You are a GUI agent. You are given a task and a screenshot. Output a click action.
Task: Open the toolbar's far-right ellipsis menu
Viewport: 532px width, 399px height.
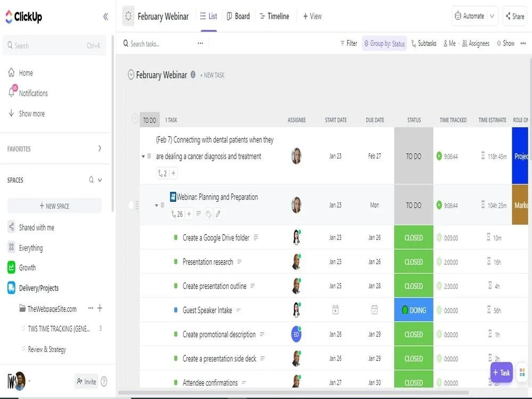tap(523, 43)
